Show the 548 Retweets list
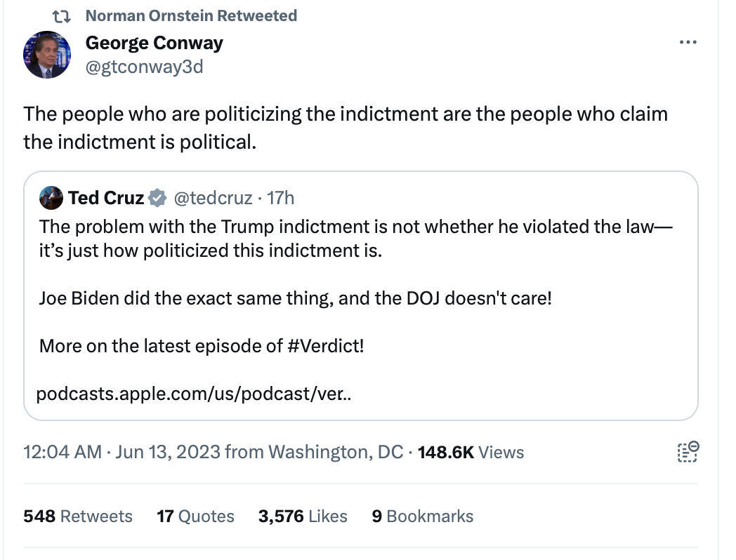The height and width of the screenshot is (560, 736). (78, 516)
